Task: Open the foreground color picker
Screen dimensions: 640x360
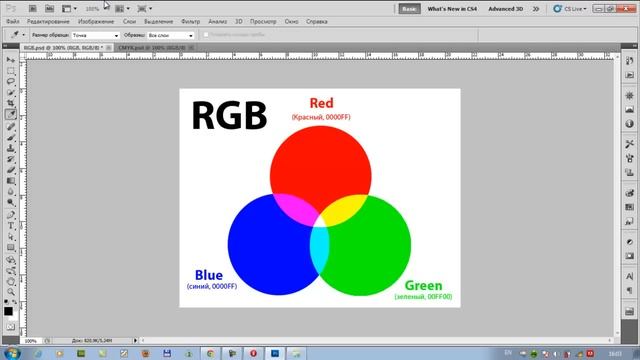Action: click(8, 311)
